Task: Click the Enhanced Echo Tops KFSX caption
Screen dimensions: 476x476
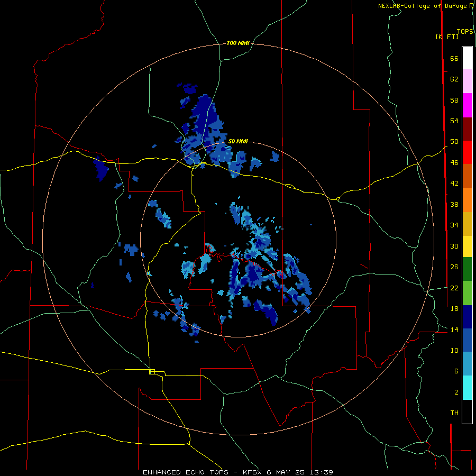Action: tap(237, 472)
